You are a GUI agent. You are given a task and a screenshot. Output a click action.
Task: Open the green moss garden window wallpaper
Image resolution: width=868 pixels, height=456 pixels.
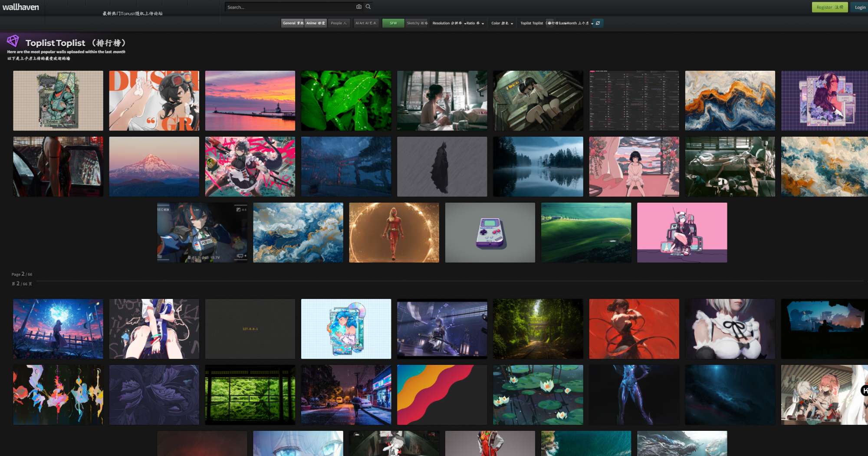click(x=250, y=395)
